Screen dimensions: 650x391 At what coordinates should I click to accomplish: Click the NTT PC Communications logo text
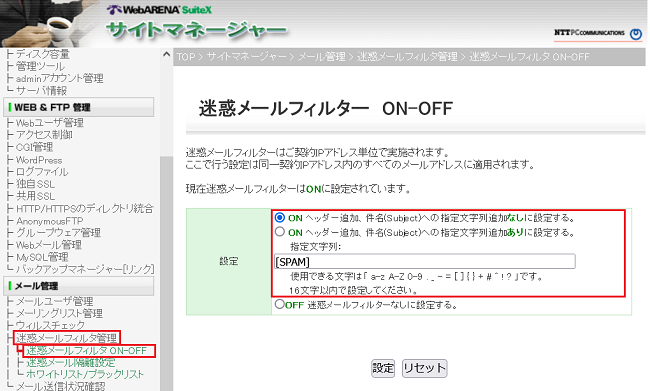point(589,32)
